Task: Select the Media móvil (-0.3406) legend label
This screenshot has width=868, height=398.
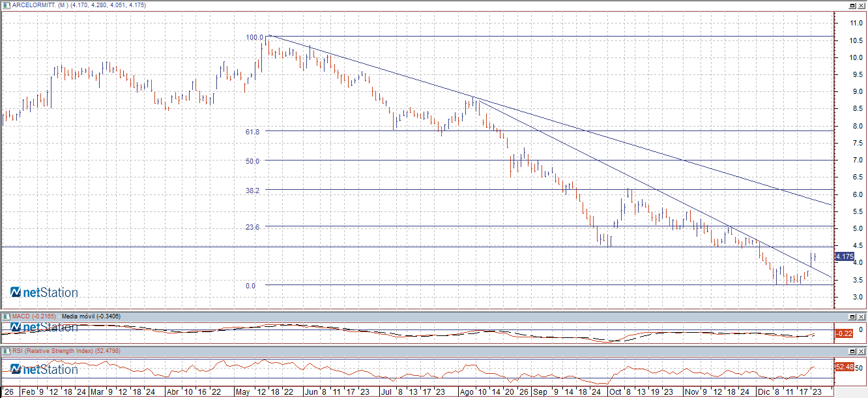Action: tap(92, 316)
